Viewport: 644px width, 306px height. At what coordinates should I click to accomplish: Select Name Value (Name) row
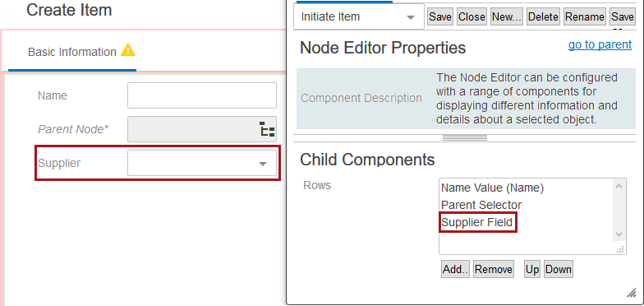click(493, 188)
